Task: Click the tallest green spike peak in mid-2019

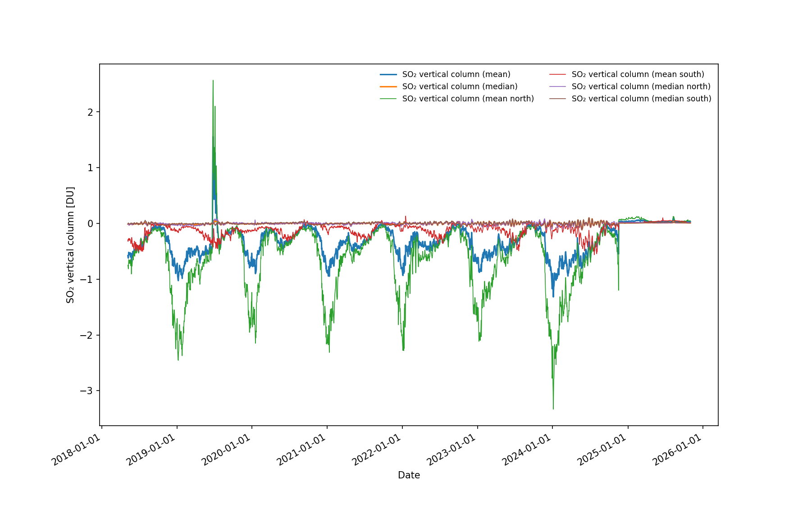Action: pyautogui.click(x=213, y=81)
